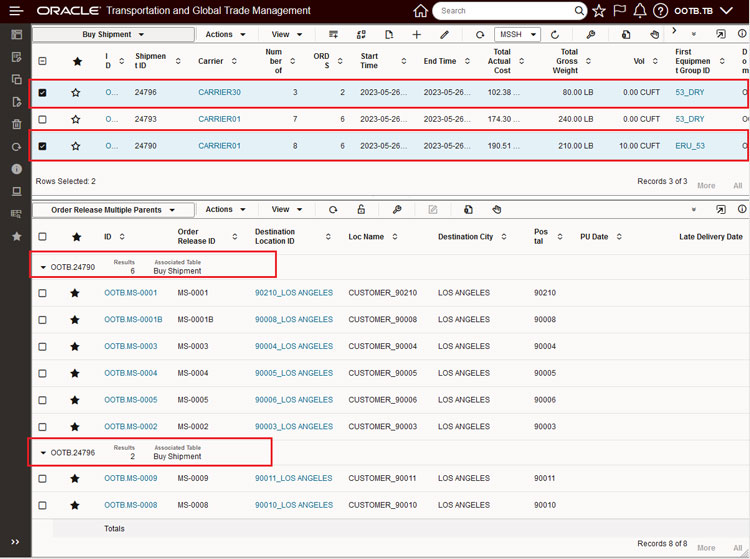Click the plus icon to add shipment

point(417,35)
